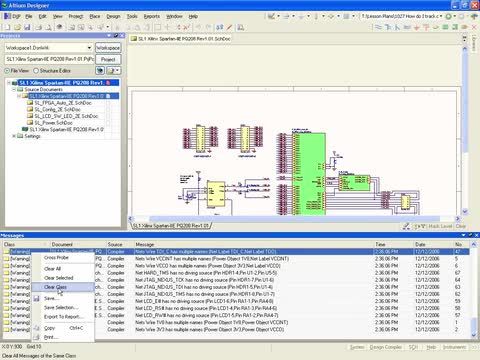Screen dimensions: 480x360
Task: Click the red VCC power port icon
Action: tap(426, 27)
